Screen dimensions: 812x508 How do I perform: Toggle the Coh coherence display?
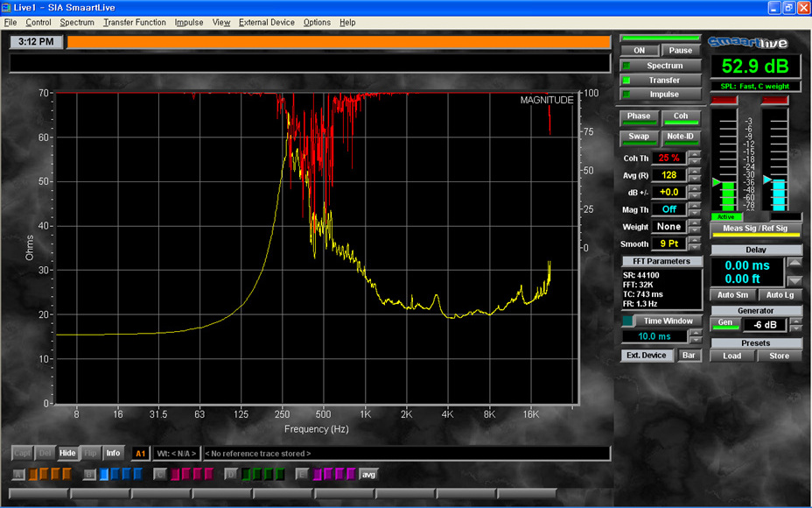pos(681,116)
